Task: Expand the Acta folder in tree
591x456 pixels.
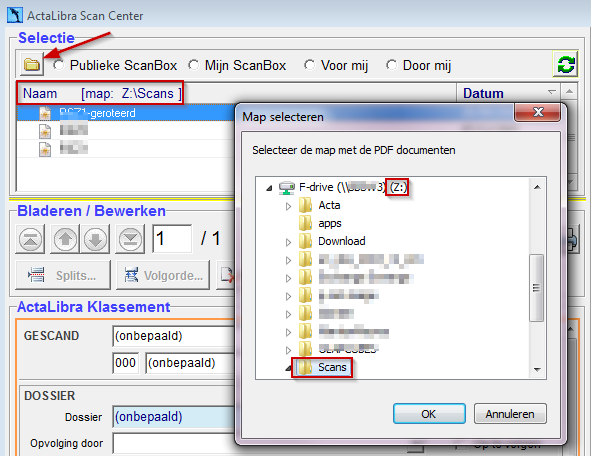Action: [289, 206]
